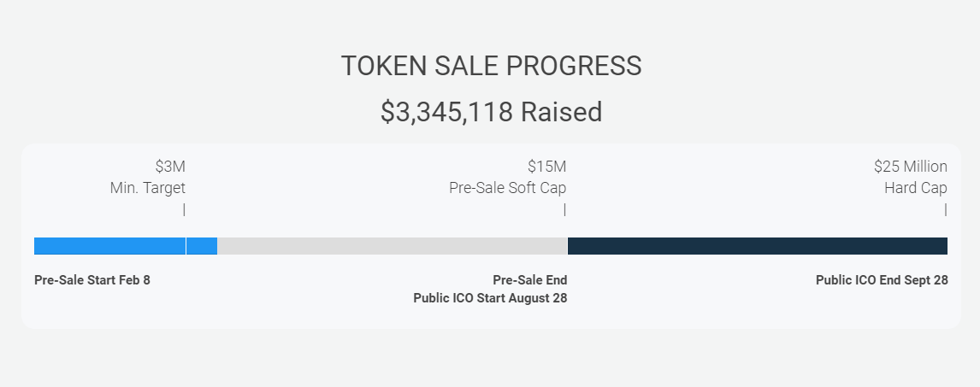The width and height of the screenshot is (980, 387).
Task: Click the tick mark under Pre-Sale Soft Cap
Action: 564,210
